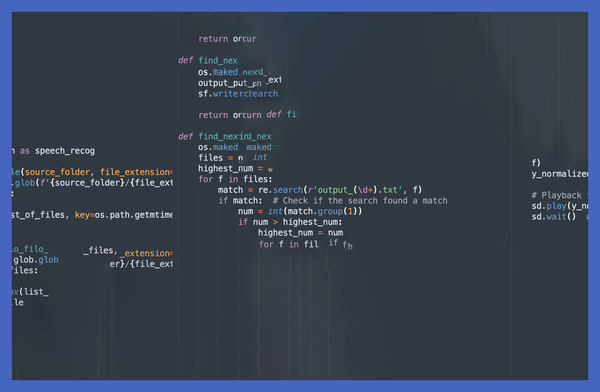600x392 pixels.
Task: Click the 'int(match.group(1))' expression
Action: [x=315, y=211]
